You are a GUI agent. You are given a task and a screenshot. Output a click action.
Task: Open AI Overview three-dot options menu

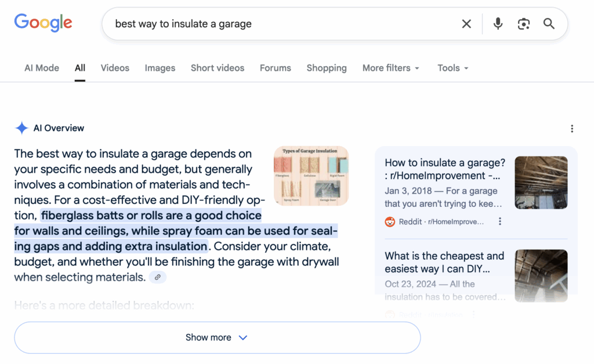click(572, 129)
